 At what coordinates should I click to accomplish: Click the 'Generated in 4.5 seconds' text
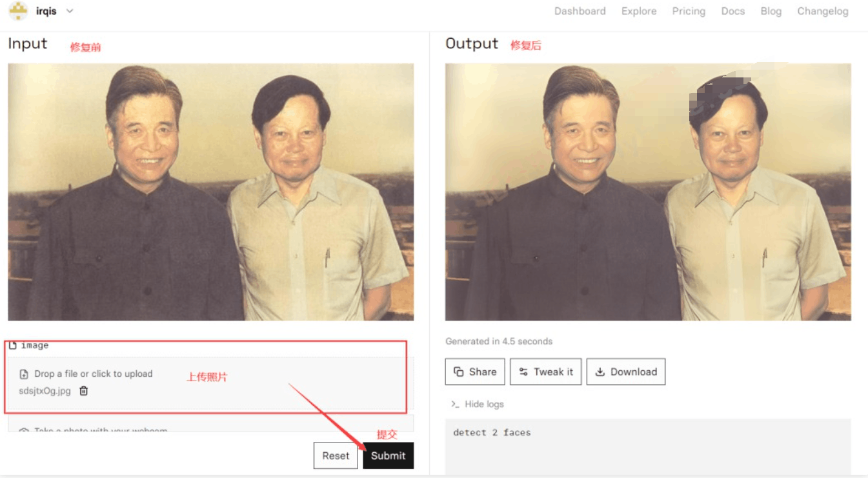[x=499, y=341]
